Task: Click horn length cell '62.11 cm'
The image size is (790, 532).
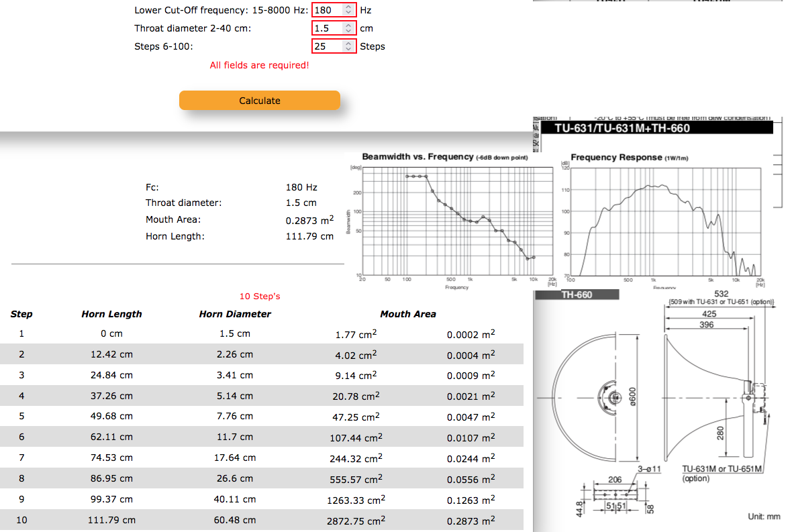Action: click(x=111, y=437)
